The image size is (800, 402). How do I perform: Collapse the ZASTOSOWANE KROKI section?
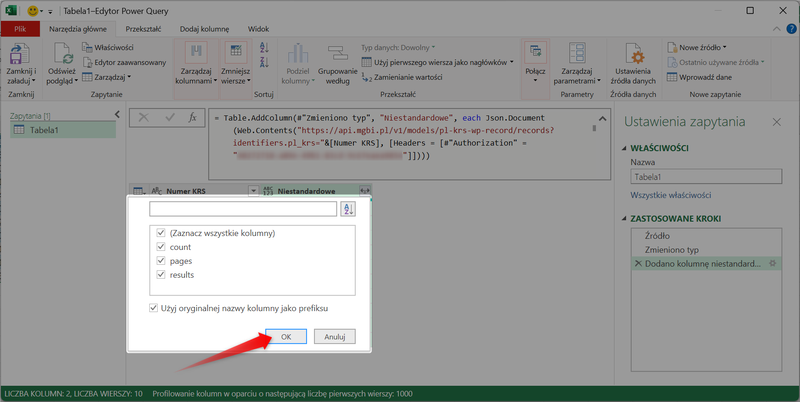[x=624, y=219]
